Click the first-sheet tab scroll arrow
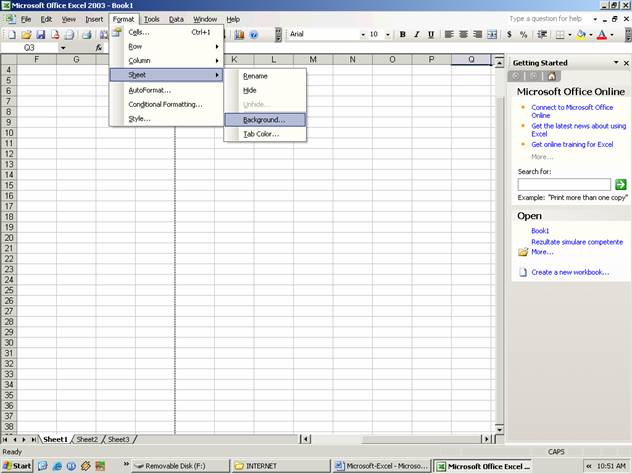This screenshot has width=632, height=474. [x=5, y=439]
